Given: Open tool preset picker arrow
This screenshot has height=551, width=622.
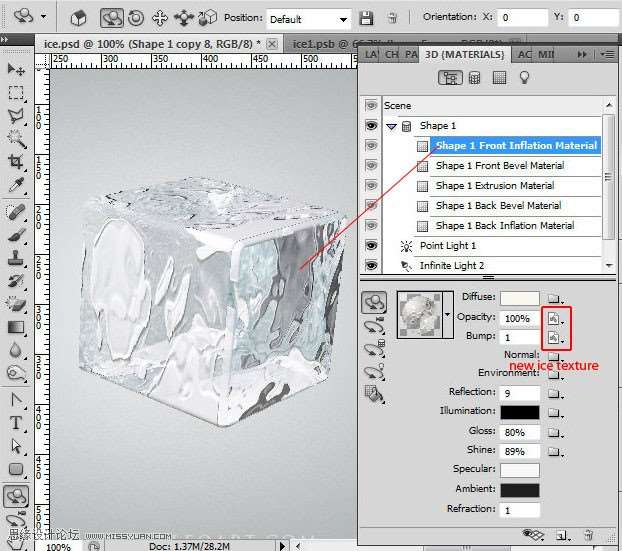Looking at the screenshot, I should point(44,17).
